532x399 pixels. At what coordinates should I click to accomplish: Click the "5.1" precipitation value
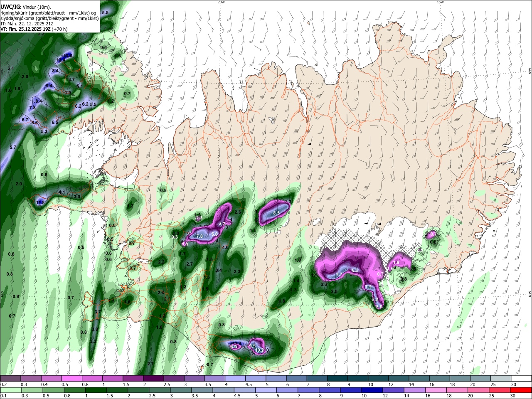[x=80, y=86]
